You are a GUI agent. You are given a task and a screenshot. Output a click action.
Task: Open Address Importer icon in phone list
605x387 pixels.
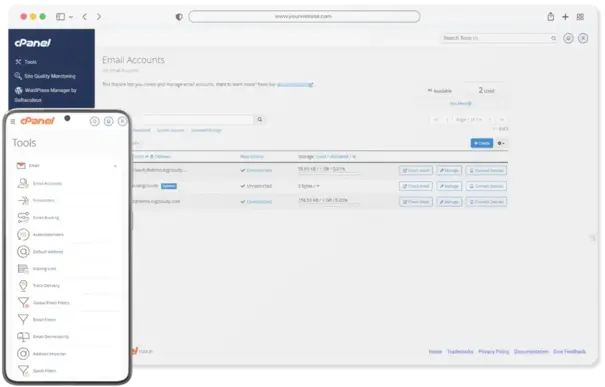[x=23, y=353]
